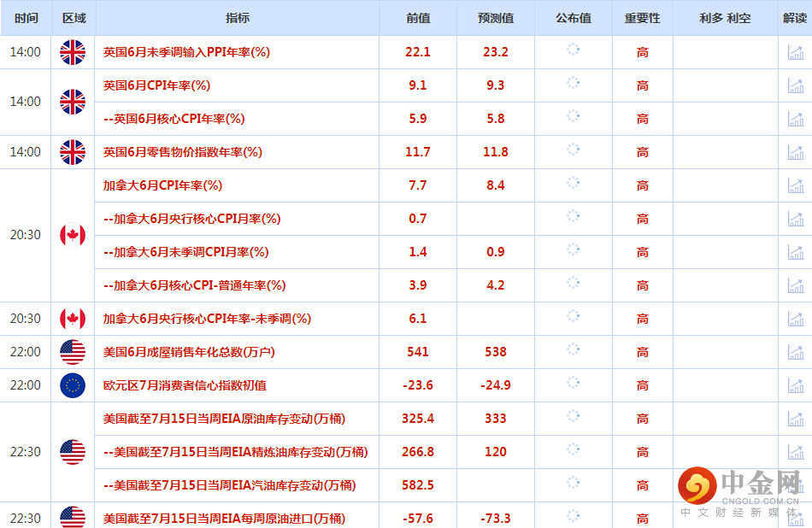The image size is (812, 528).
Task: Open chart icon for EIA精炼油库存变动 row
Action: click(x=796, y=452)
